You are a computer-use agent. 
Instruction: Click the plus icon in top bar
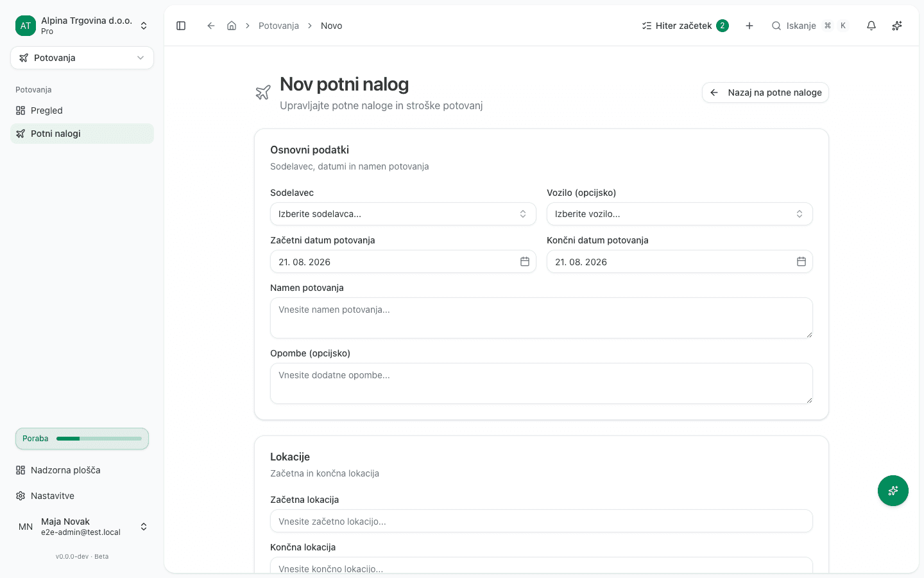pyautogui.click(x=749, y=26)
